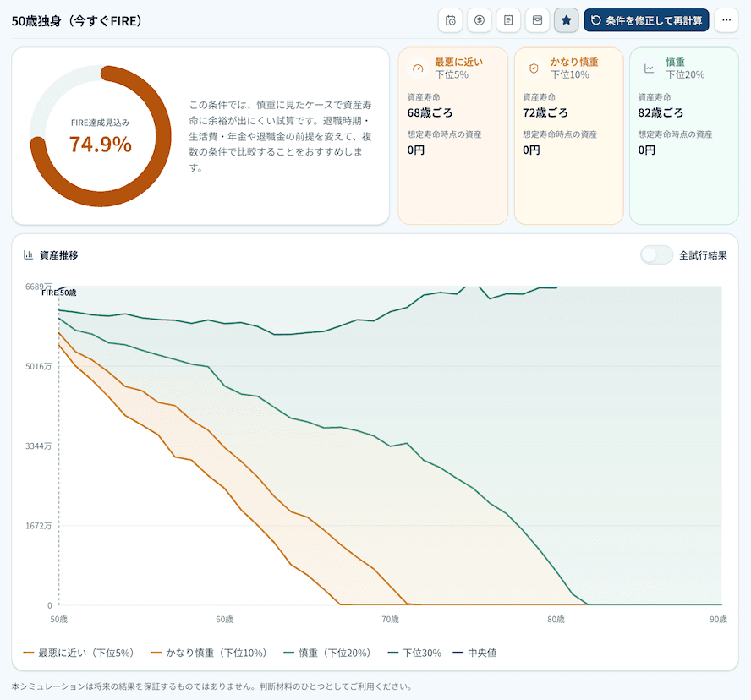
Task: Click the 74.9% FIRE達成見込み value
Action: [x=101, y=144]
